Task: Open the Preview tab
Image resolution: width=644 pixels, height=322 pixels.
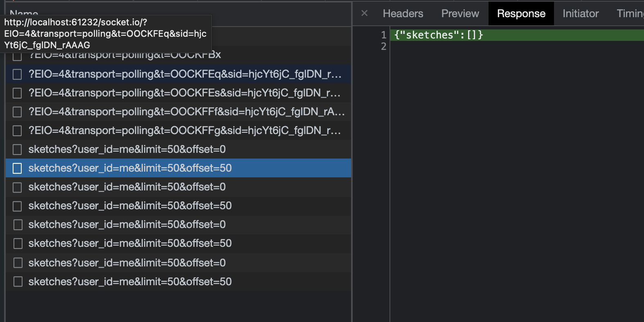Action: [x=460, y=13]
